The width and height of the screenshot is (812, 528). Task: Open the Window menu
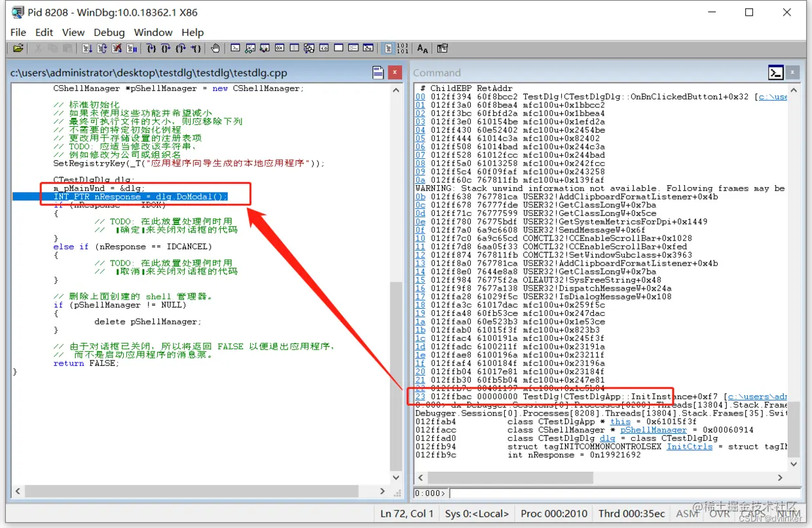[153, 32]
